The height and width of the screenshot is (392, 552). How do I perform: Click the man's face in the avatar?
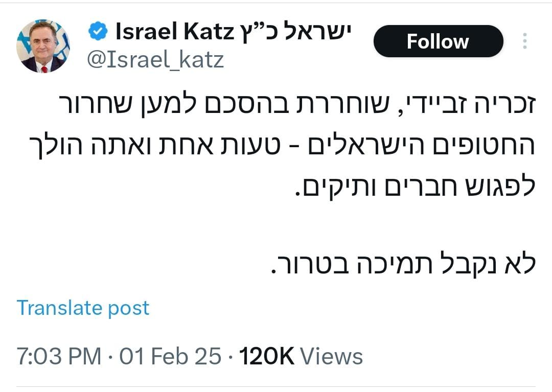[43, 45]
